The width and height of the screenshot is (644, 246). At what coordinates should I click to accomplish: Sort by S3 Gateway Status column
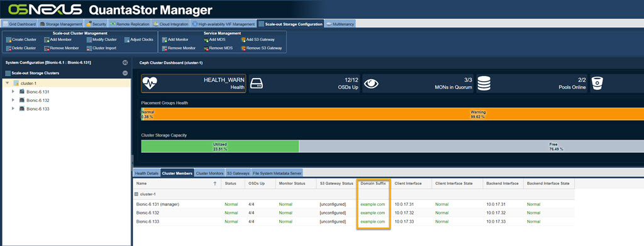[x=336, y=184]
